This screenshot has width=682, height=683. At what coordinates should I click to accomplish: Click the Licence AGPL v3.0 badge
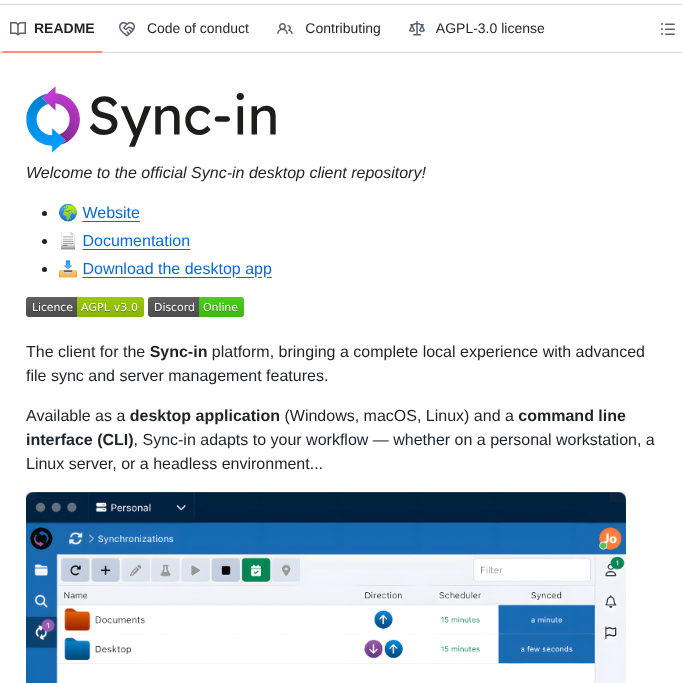coord(85,307)
